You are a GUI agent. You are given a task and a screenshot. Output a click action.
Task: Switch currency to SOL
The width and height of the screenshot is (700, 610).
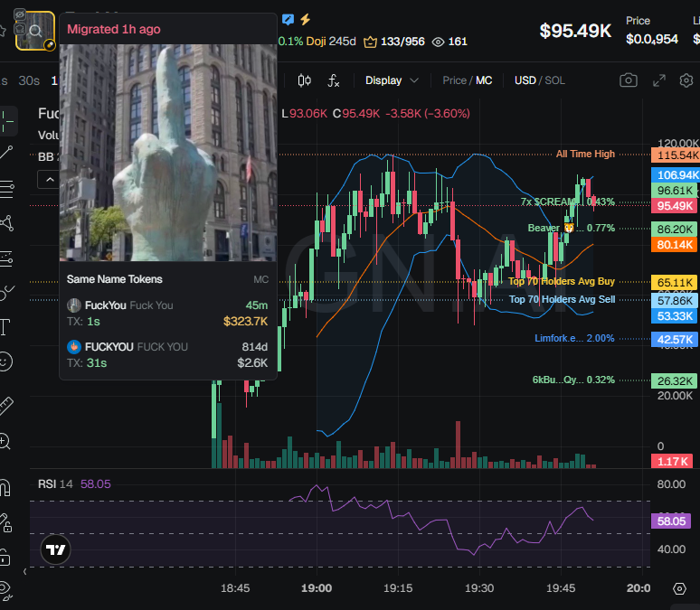point(555,80)
